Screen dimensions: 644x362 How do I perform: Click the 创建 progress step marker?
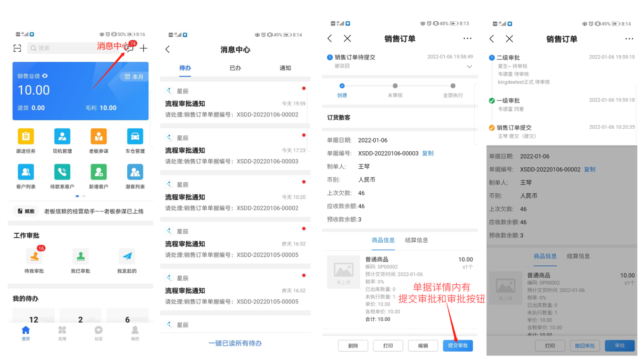tap(342, 86)
